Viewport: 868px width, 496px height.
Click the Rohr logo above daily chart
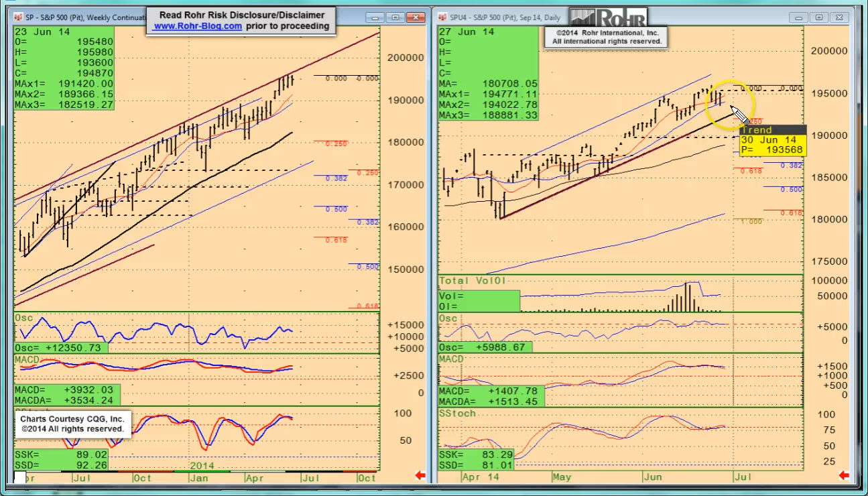[x=608, y=18]
